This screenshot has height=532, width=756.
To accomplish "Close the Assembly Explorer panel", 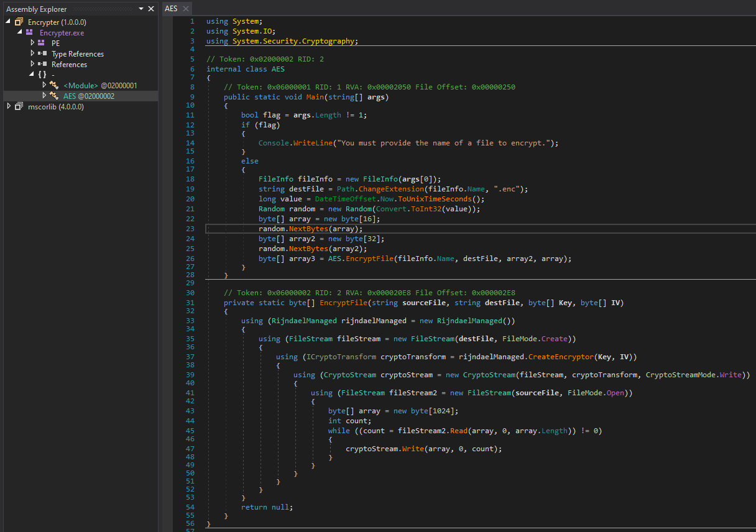I will 151,9.
